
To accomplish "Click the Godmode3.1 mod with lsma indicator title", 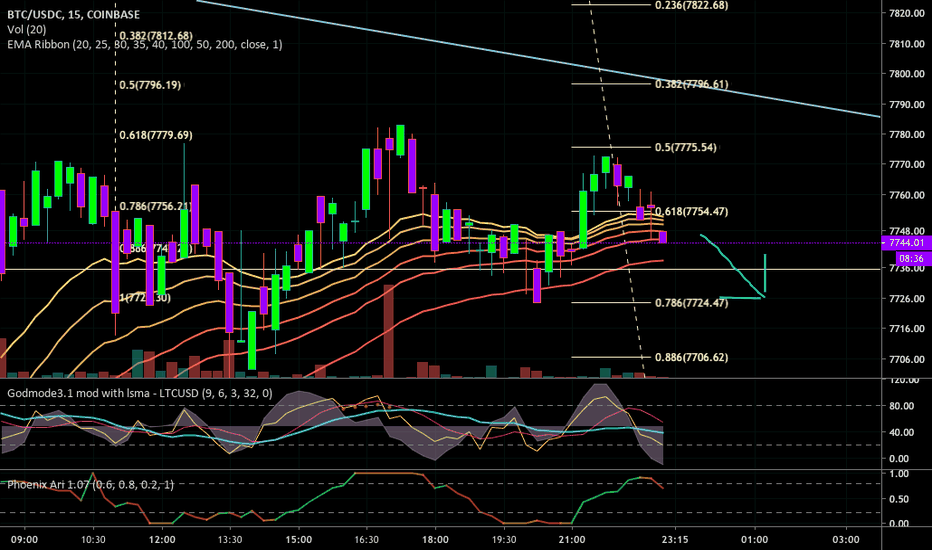I will 140,393.
